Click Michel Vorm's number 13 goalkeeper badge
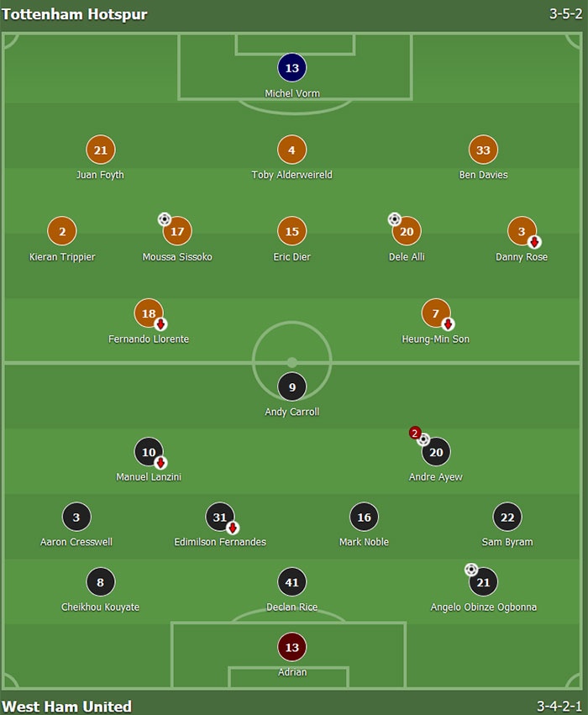This screenshot has height=715, width=588. click(292, 68)
